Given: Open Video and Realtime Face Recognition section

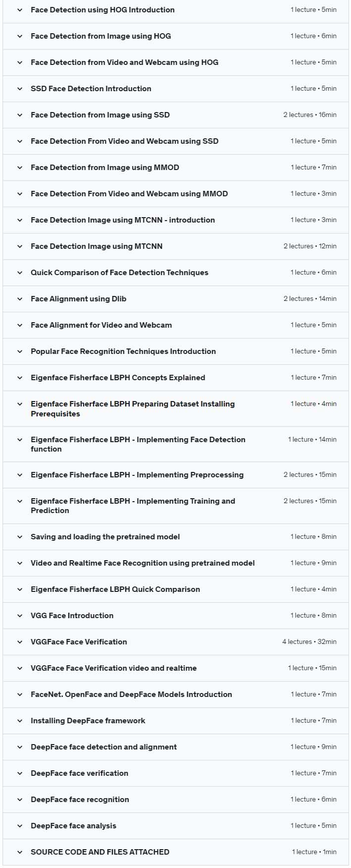Looking at the screenshot, I should pyautogui.click(x=176, y=563).
